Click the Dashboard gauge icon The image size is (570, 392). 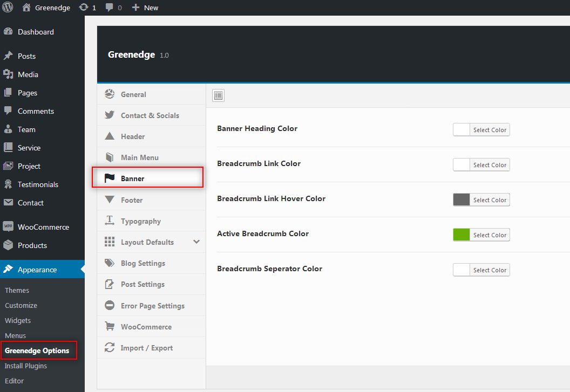coord(8,32)
